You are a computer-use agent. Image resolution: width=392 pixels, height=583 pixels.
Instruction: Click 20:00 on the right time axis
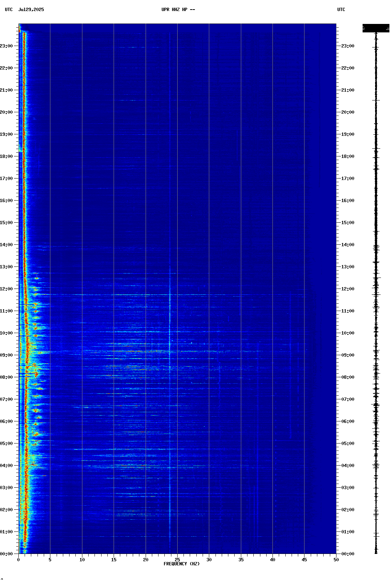coord(348,112)
